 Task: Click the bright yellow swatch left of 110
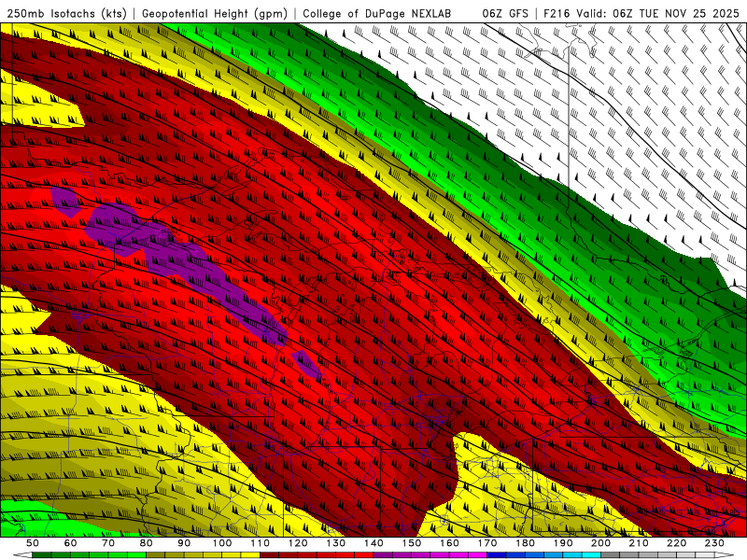point(250,555)
